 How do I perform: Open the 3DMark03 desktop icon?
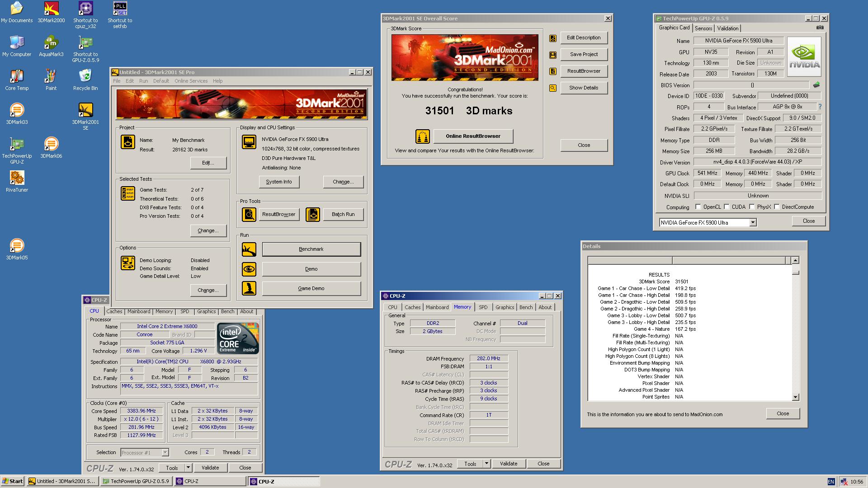click(17, 114)
